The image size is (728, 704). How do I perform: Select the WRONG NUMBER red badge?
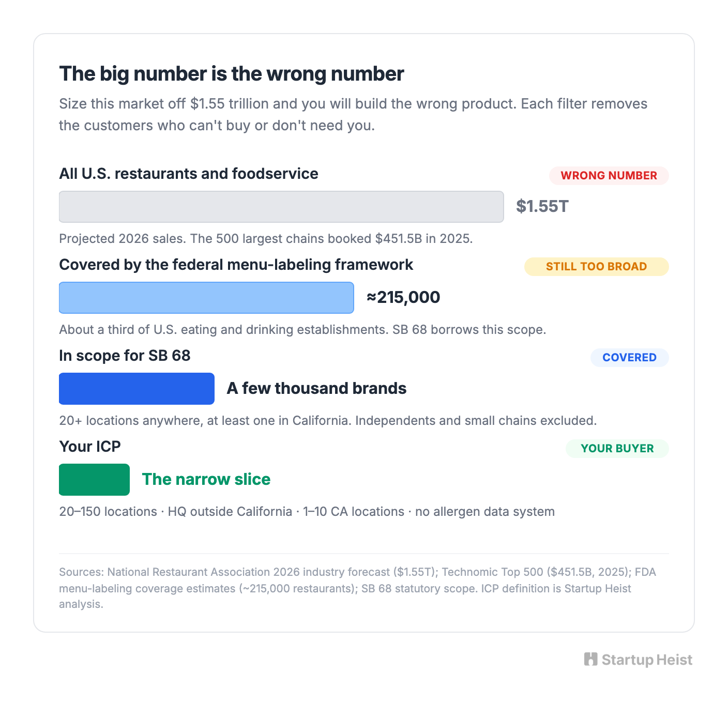click(x=609, y=176)
